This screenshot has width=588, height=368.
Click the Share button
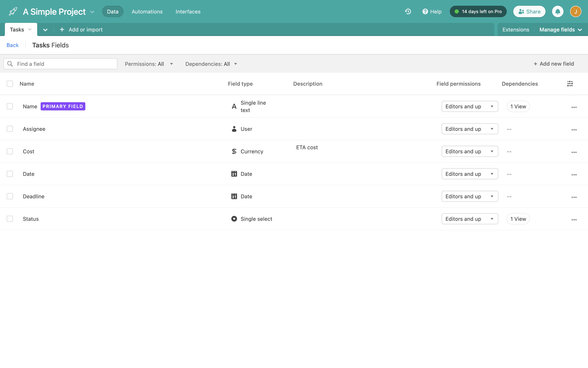(x=529, y=11)
